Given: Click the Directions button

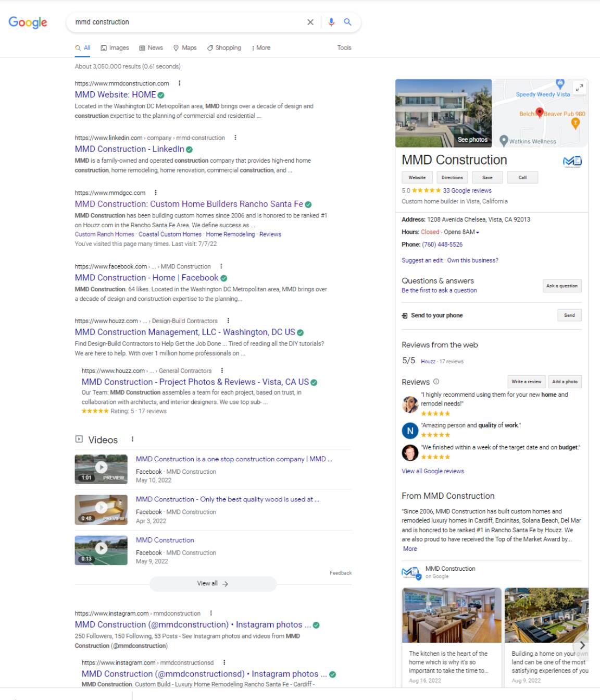Looking at the screenshot, I should click(452, 177).
